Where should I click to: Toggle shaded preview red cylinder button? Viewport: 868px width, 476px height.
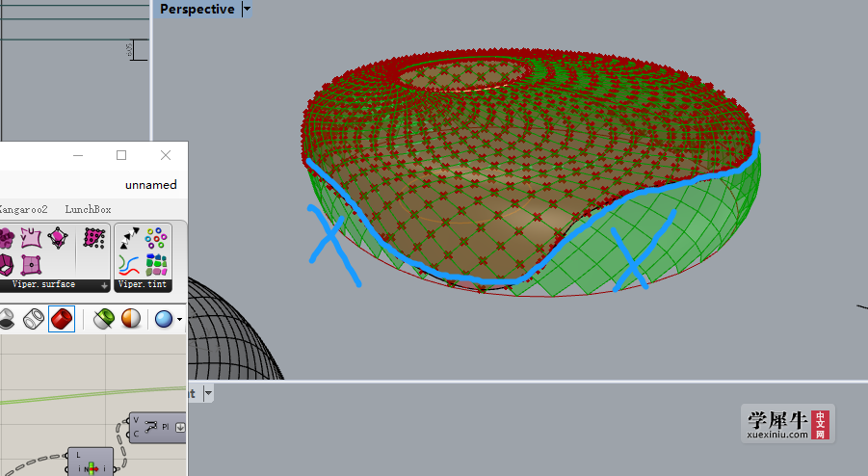pos(62,319)
